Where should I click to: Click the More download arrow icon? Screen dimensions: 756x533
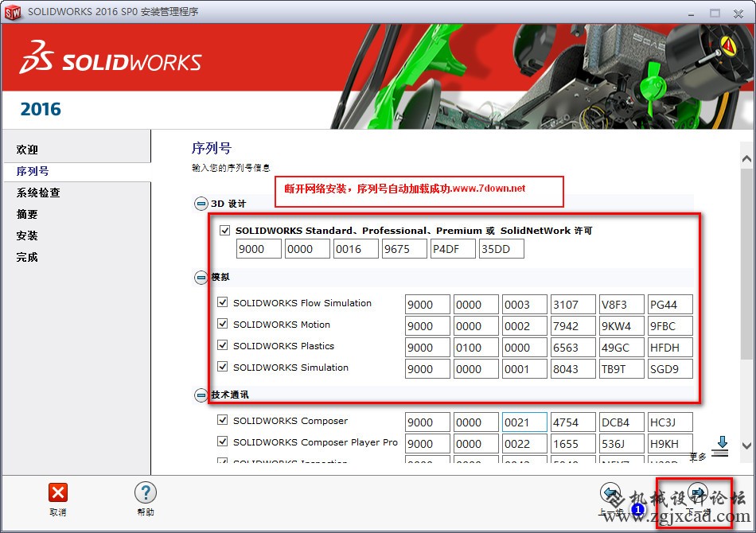click(721, 446)
